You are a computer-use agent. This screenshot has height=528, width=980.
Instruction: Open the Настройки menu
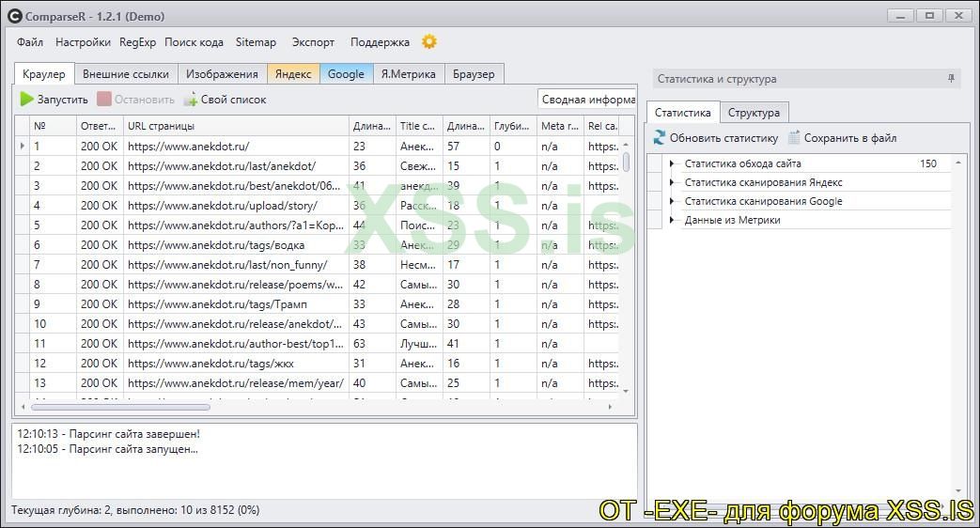coord(83,42)
